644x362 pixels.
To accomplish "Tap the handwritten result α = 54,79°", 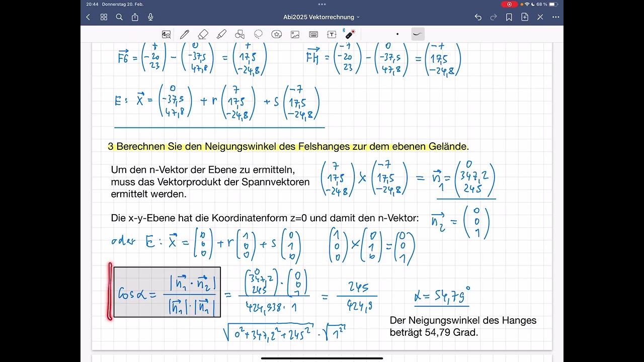I will [442, 296].
